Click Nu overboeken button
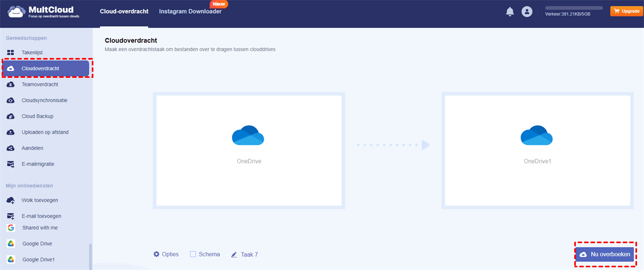The width and height of the screenshot is (644, 270). [605, 254]
